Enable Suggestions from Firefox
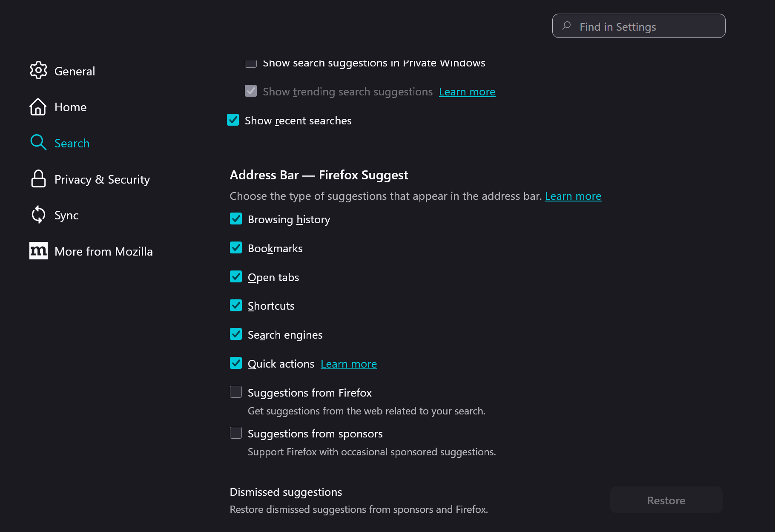The width and height of the screenshot is (775, 532). pyautogui.click(x=236, y=392)
